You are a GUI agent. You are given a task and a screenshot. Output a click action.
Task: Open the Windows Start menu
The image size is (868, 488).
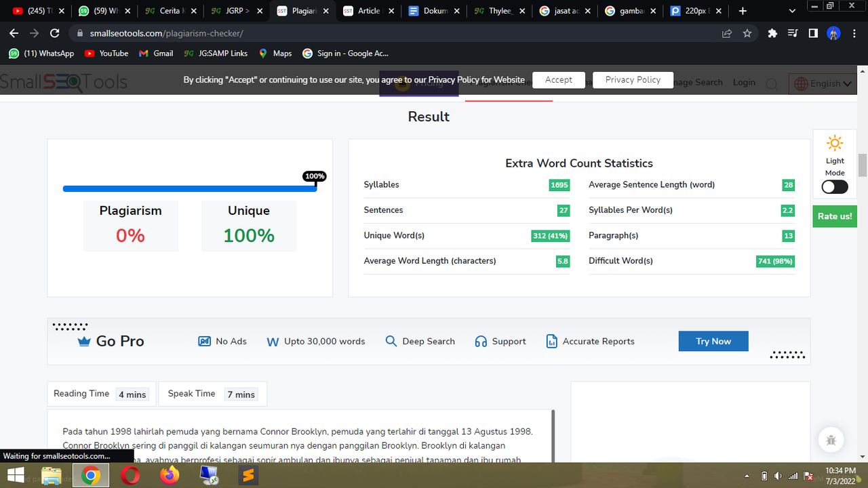tap(15, 476)
